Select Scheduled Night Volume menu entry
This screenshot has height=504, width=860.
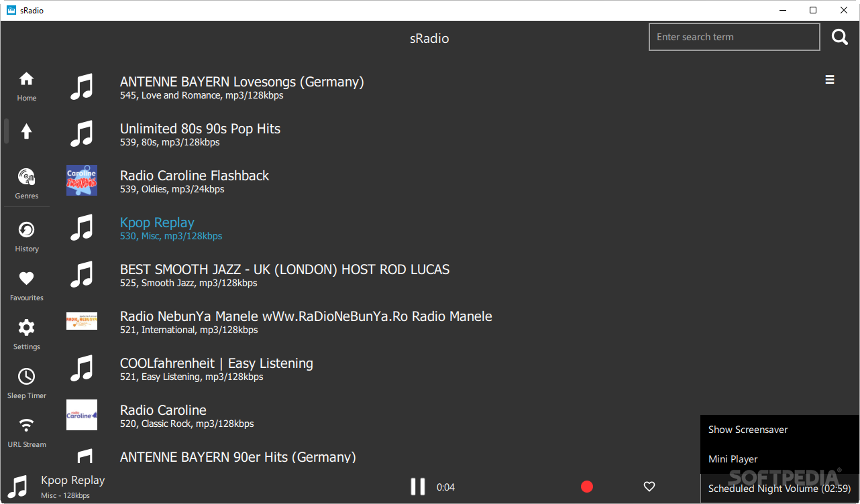(x=780, y=489)
